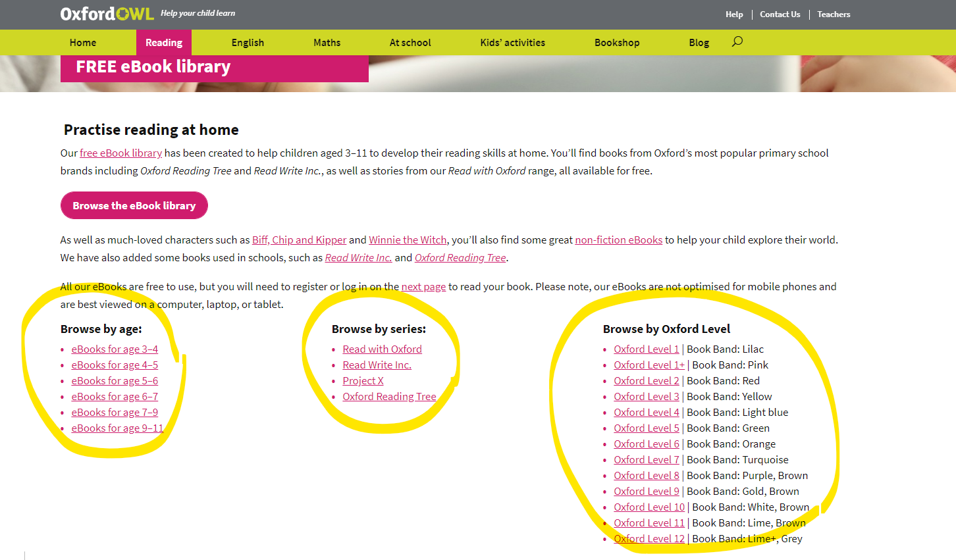Select Oxford Level 10 link

coord(649,507)
